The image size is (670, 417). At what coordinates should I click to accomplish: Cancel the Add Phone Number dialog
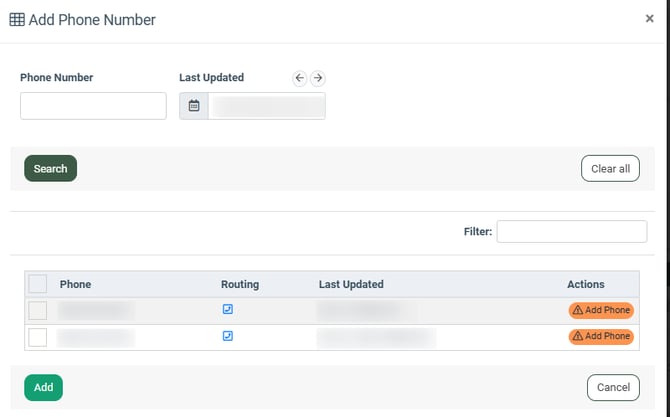point(613,387)
